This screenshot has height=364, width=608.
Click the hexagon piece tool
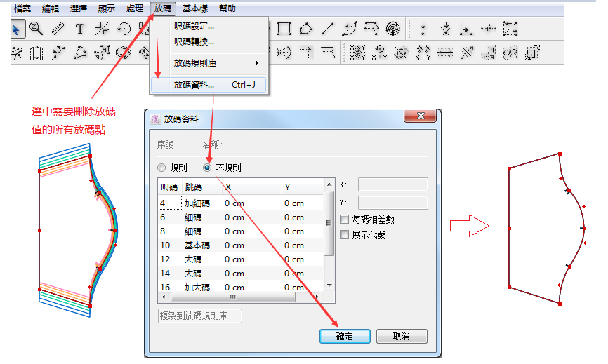[x=124, y=53]
